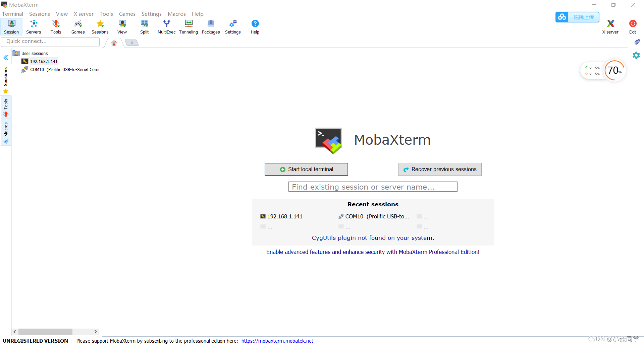The width and height of the screenshot is (644, 345).
Task: Click the 70% usage circle widget
Action: [x=614, y=70]
